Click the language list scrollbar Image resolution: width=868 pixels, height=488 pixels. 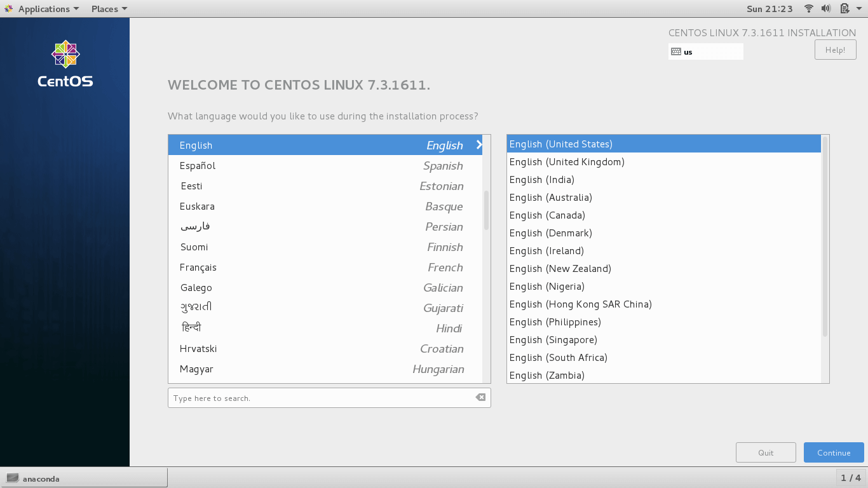(487, 210)
